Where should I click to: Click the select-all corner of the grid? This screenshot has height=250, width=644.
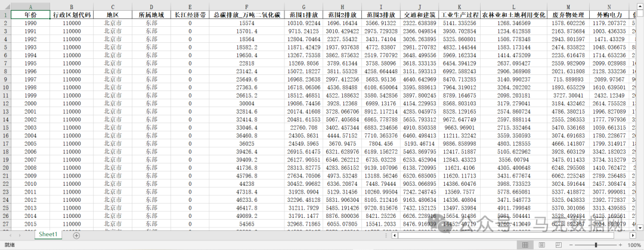point(5,7)
